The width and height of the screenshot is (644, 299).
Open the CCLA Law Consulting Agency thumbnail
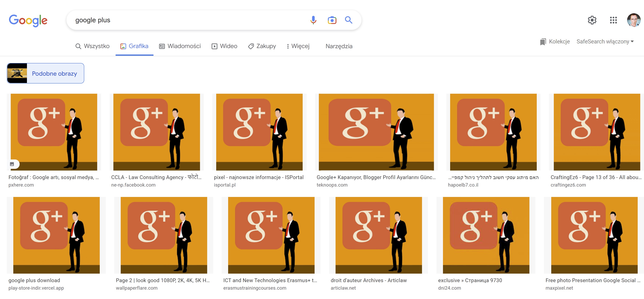[x=157, y=132]
